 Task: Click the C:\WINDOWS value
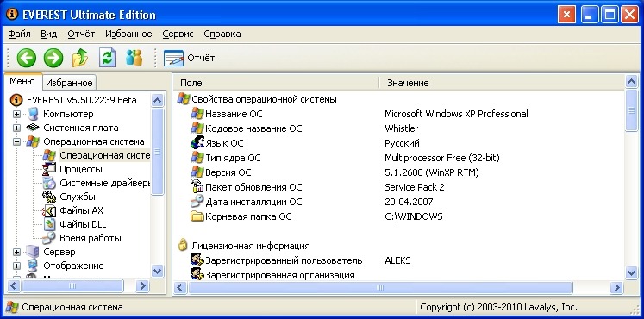[x=414, y=216]
